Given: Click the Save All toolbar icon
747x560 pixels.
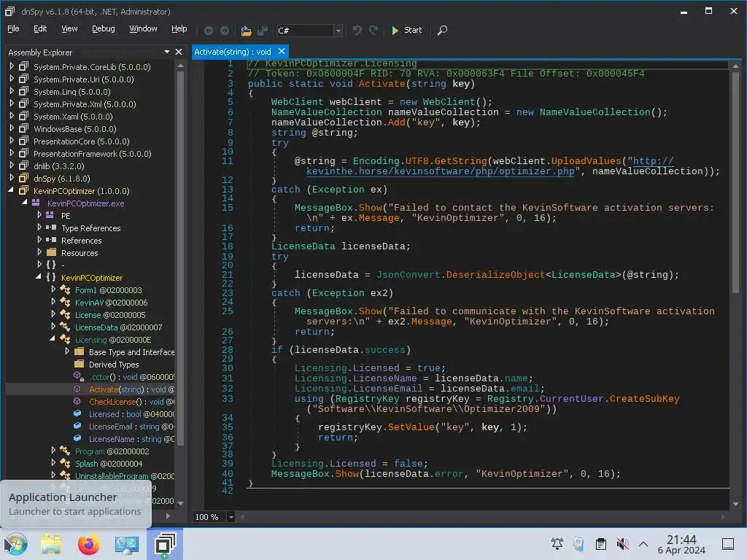Looking at the screenshot, I should click(263, 31).
